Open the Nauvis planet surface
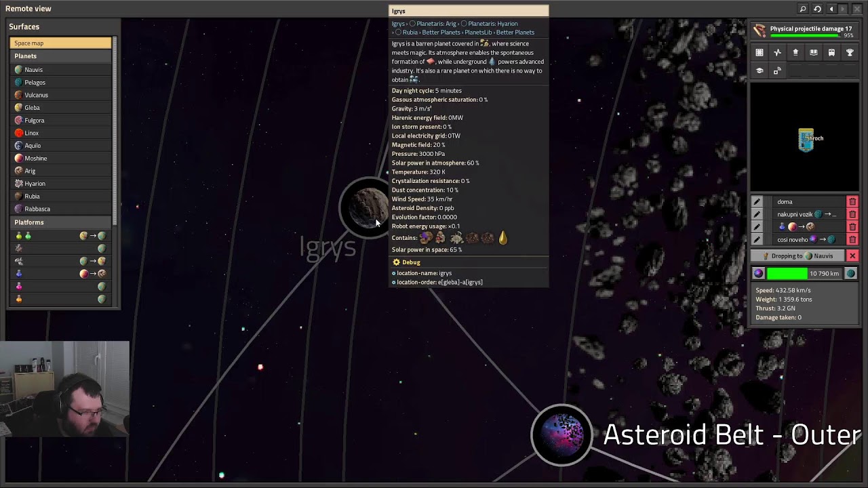The width and height of the screenshot is (868, 488). point(60,69)
